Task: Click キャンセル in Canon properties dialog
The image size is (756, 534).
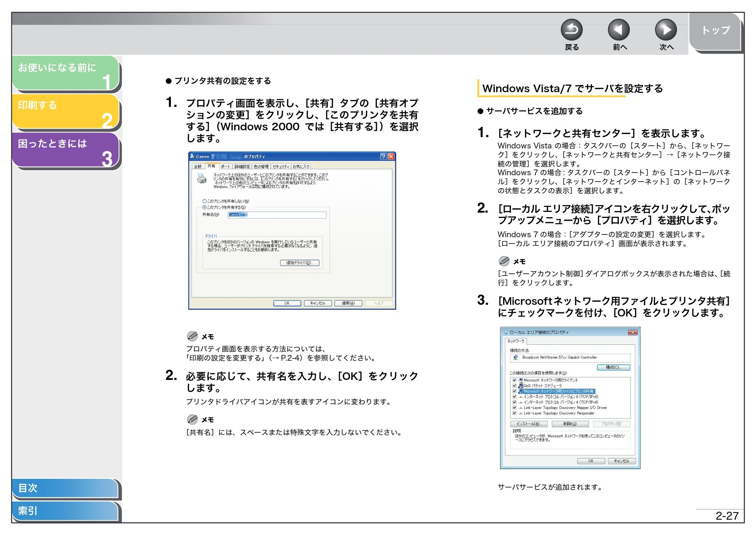Action: click(x=318, y=303)
